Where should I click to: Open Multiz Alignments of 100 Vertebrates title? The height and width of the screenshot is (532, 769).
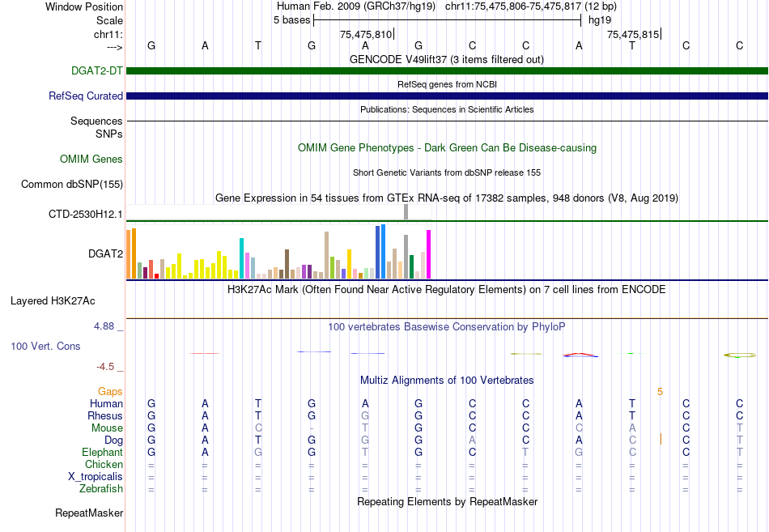coord(447,381)
